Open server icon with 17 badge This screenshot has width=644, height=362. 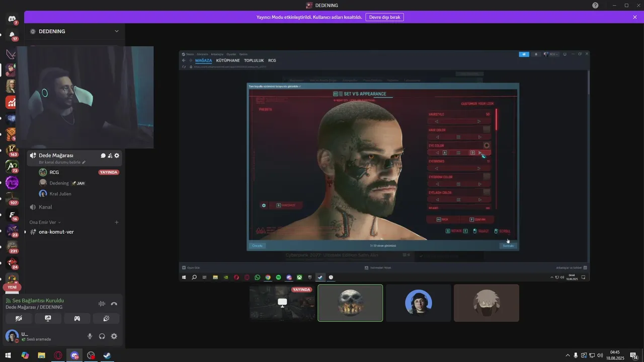[x=12, y=35]
